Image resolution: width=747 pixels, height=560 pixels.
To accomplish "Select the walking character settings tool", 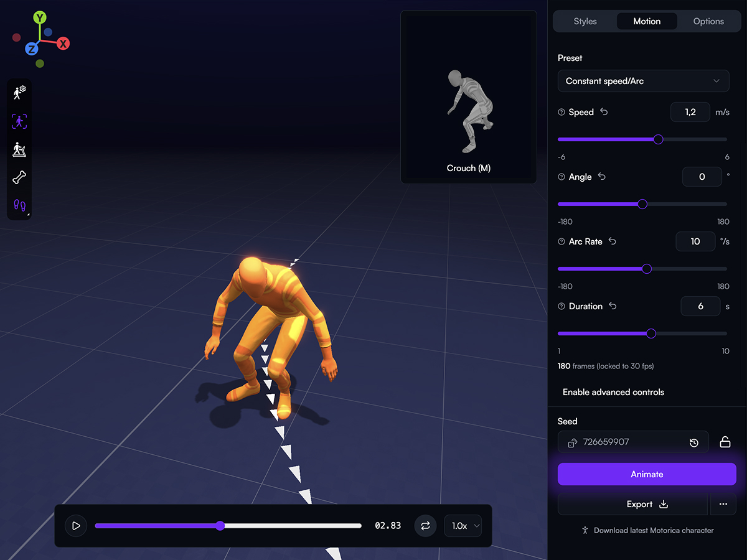I will point(19,92).
